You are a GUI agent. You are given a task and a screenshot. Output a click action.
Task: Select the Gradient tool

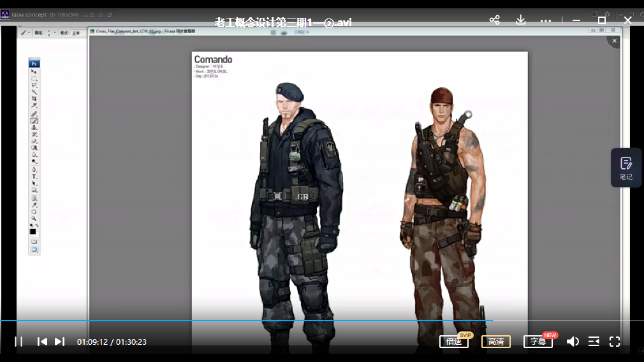tap(34, 148)
